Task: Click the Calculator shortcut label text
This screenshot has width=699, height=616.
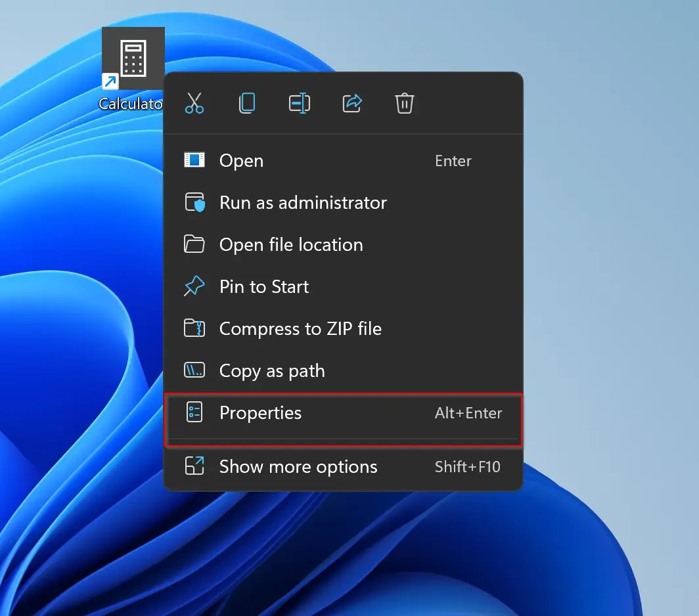Action: point(131,104)
